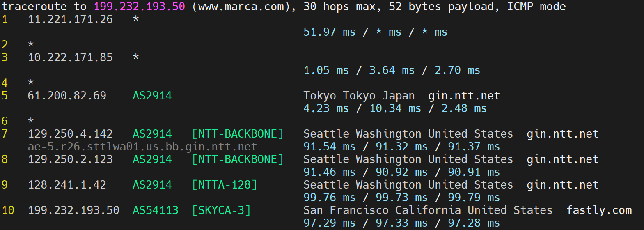Click the NTTA-128 network tag
This screenshot has width=644, height=230.
point(225,185)
